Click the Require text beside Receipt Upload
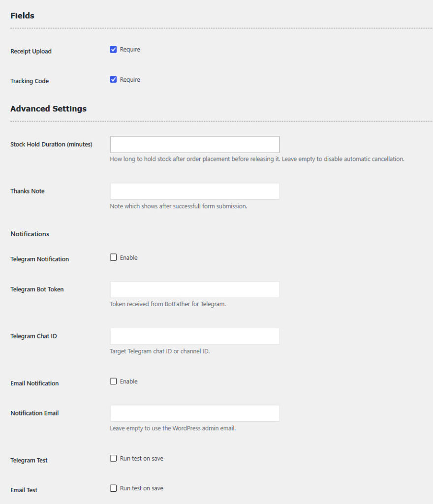The height and width of the screenshot is (504, 433). pos(130,50)
